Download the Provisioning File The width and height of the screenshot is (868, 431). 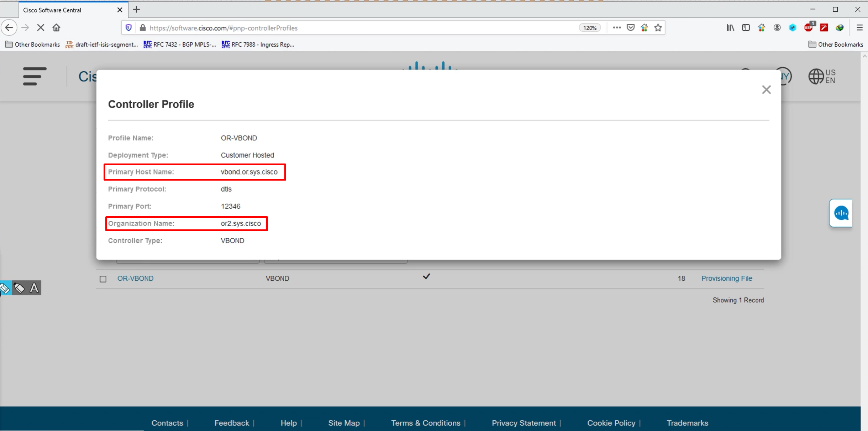[726, 279]
